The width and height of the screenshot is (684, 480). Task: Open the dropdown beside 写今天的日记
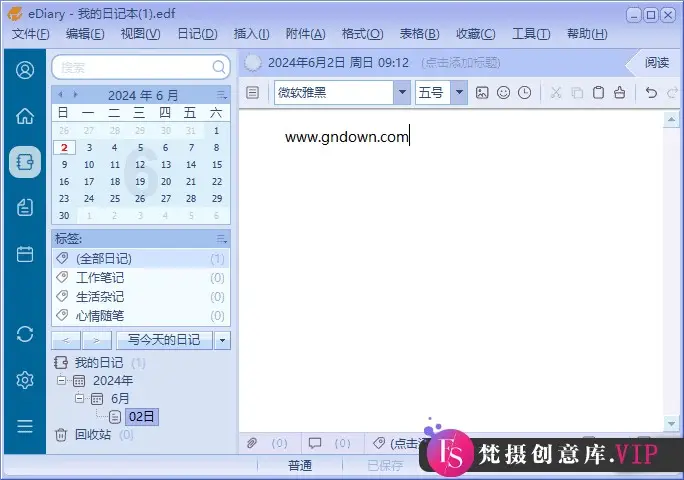tap(222, 340)
